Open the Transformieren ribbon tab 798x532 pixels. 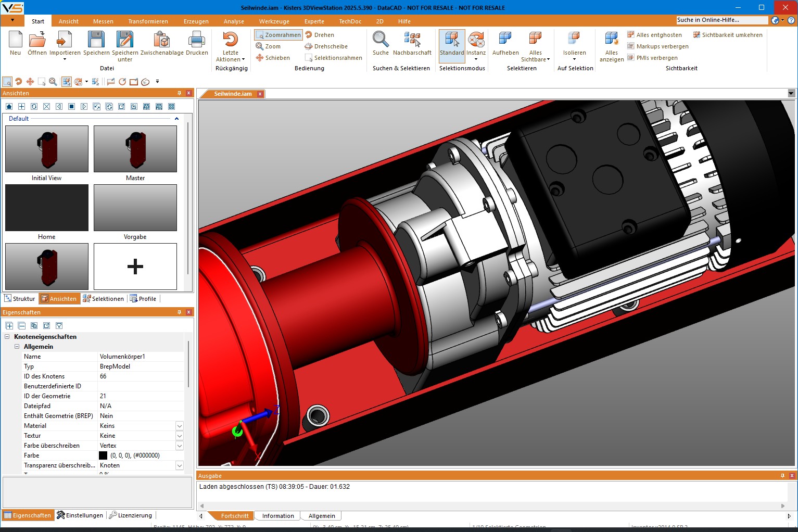[148, 21]
